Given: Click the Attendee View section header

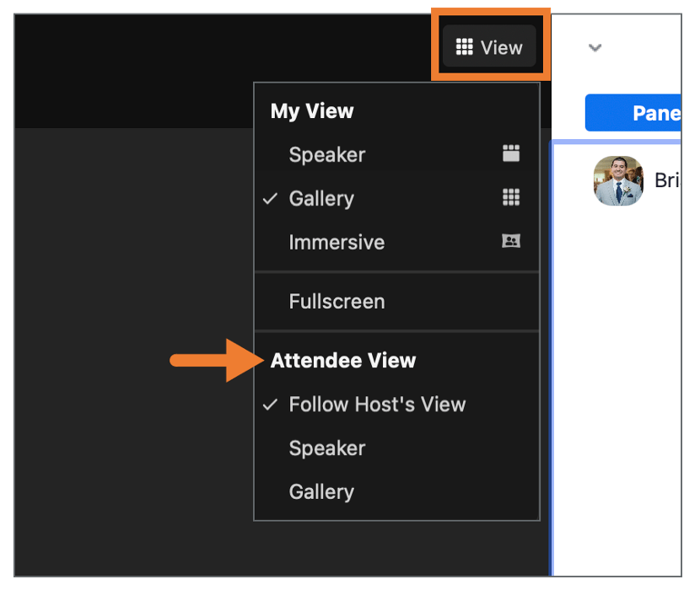Looking at the screenshot, I should click(x=343, y=361).
